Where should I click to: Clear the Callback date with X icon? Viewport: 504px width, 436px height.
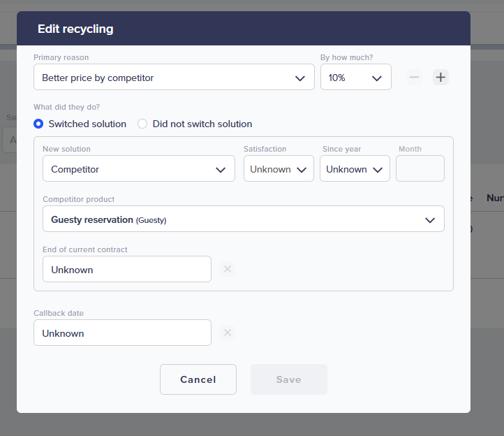tap(228, 333)
